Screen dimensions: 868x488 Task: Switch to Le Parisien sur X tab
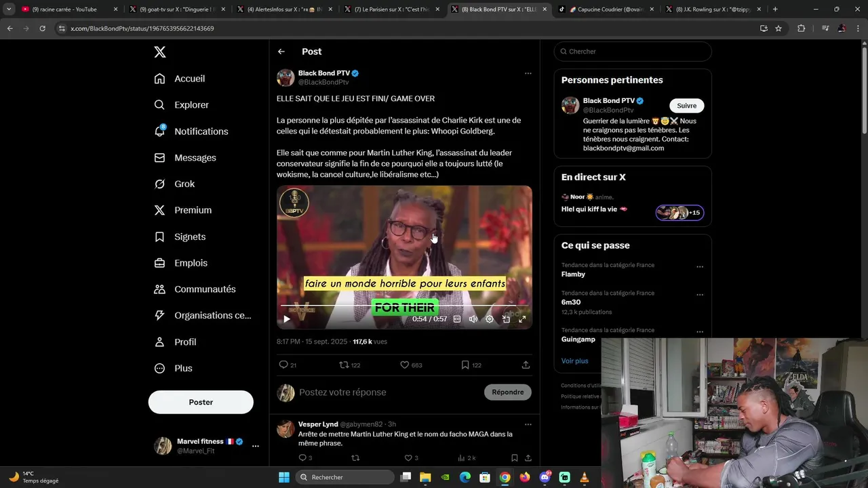click(392, 9)
